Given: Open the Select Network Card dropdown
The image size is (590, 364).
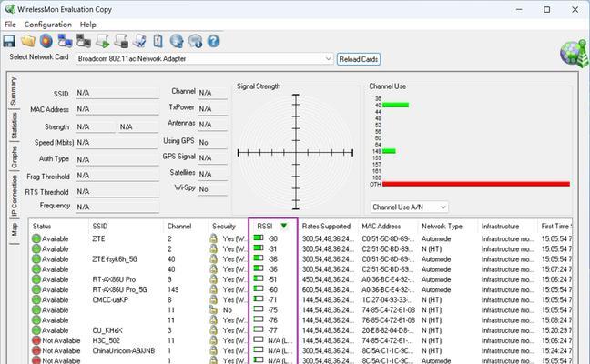Looking at the screenshot, I should tap(205, 58).
